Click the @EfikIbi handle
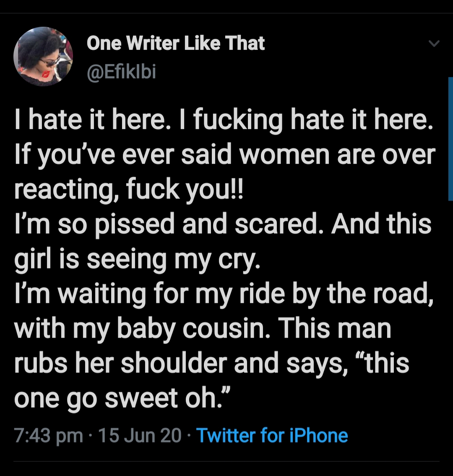 click(121, 72)
